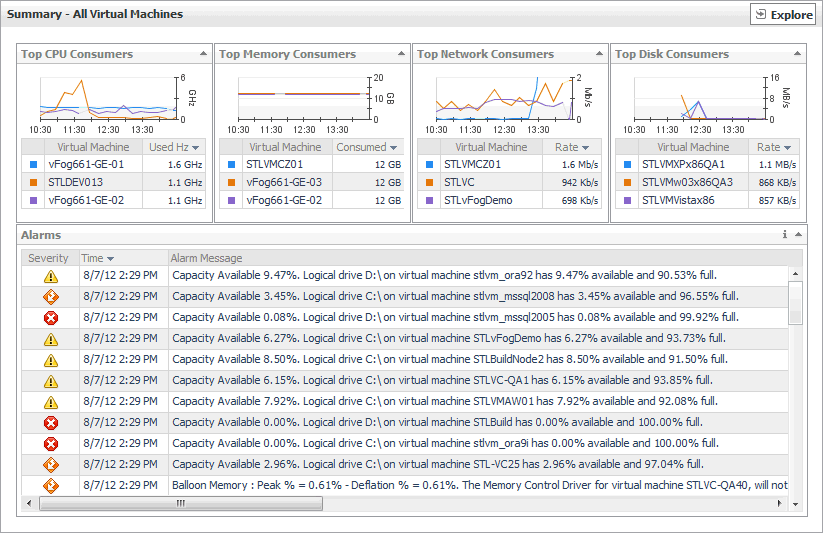Viewport: 823px width, 533px height.
Task: Click fatal icon for stlvm_ora9i alarm
Action: pyautogui.click(x=51, y=444)
